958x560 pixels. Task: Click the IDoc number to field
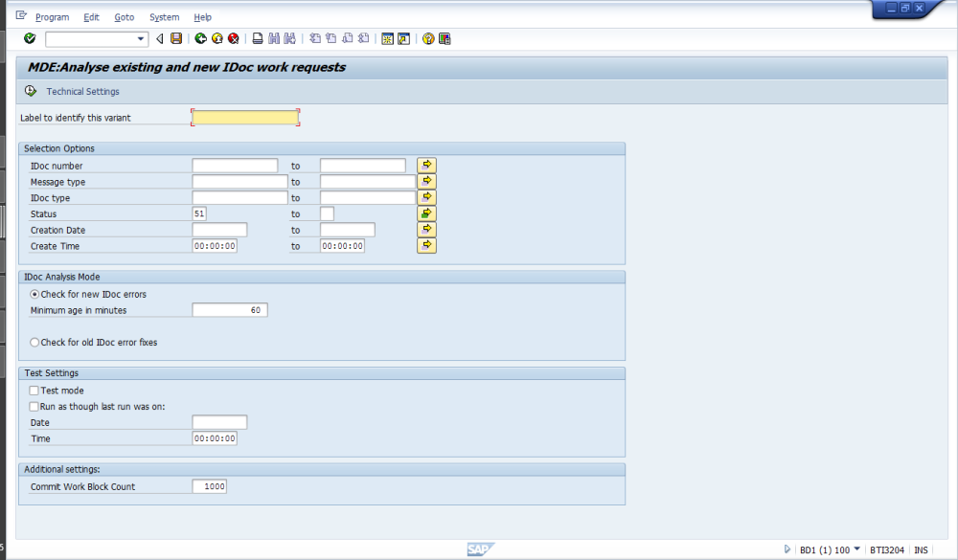(x=363, y=166)
